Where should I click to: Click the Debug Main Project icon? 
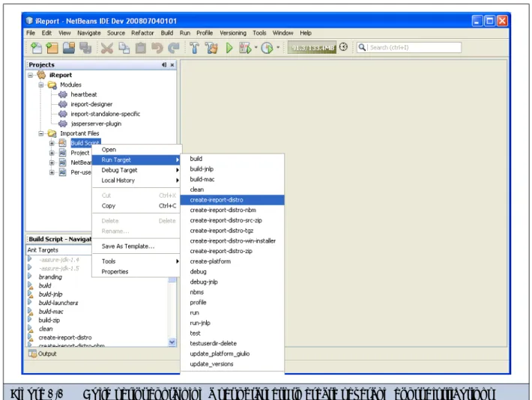click(x=245, y=48)
